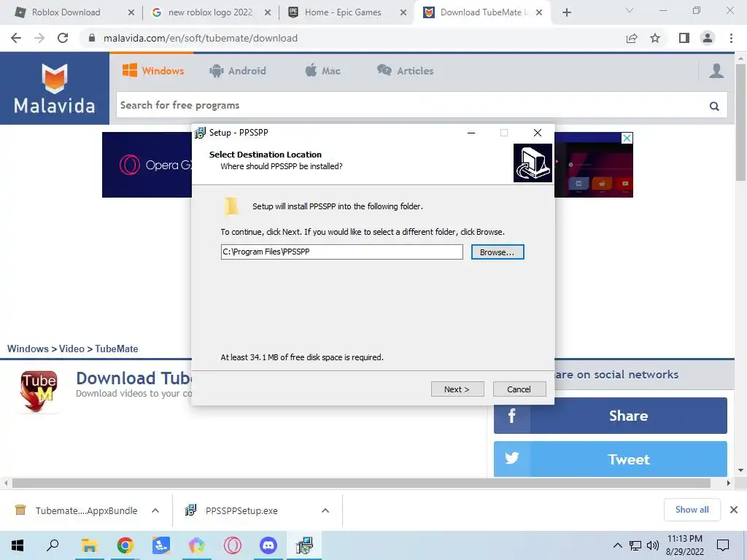Image resolution: width=747 pixels, height=560 pixels.
Task: Switch to the Home - Epic Games tab
Action: 343,12
